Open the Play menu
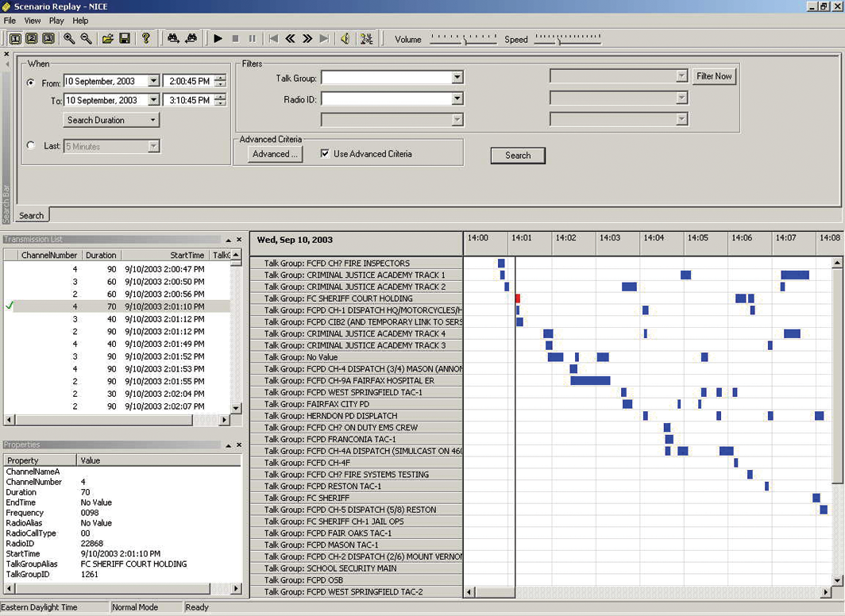The height and width of the screenshot is (616, 845). pyautogui.click(x=56, y=21)
